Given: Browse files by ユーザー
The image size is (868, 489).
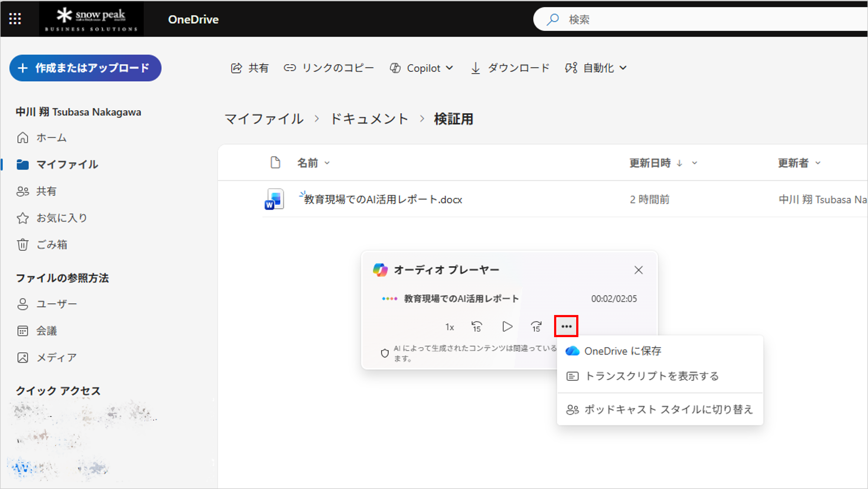Looking at the screenshot, I should tap(47, 304).
